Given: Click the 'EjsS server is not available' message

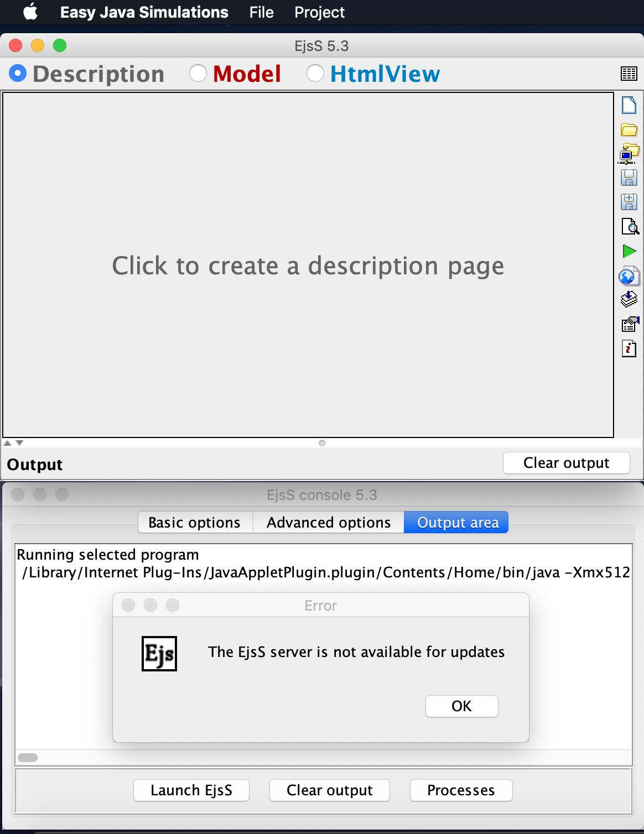Looking at the screenshot, I should click(x=356, y=652).
